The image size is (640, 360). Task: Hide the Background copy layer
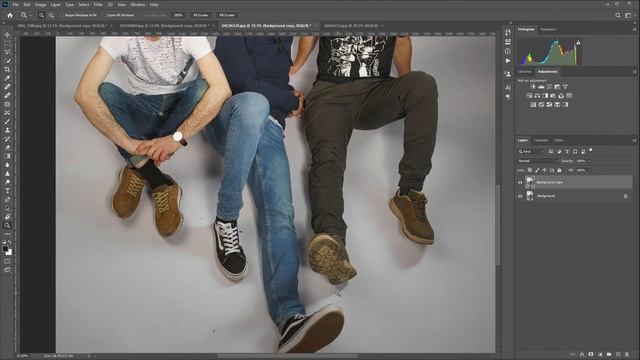pos(520,182)
